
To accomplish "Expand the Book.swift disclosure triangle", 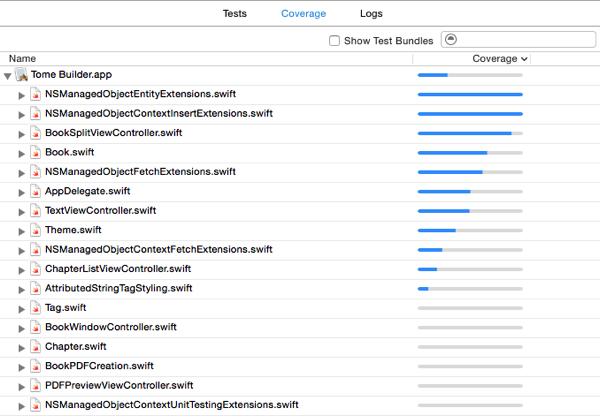I will pos(21,154).
